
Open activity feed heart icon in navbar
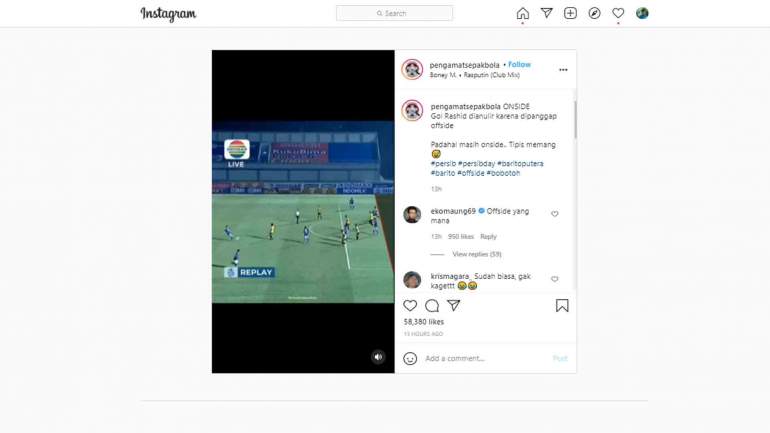[x=618, y=13]
